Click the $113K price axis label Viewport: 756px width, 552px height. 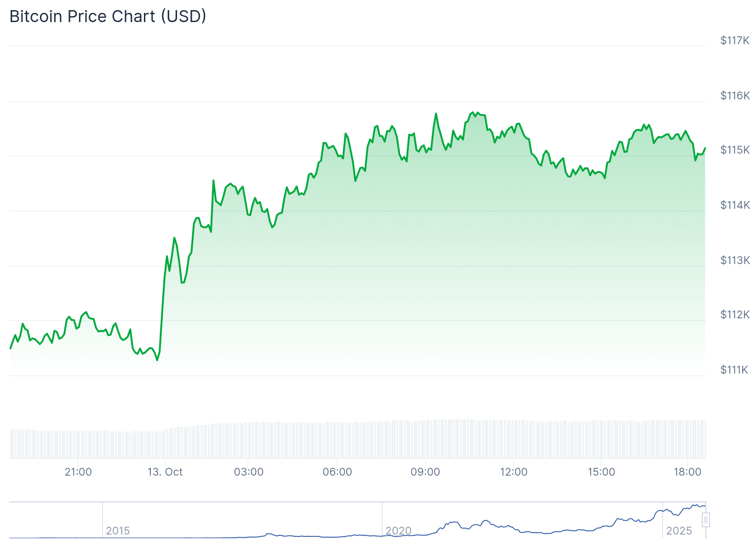point(735,260)
